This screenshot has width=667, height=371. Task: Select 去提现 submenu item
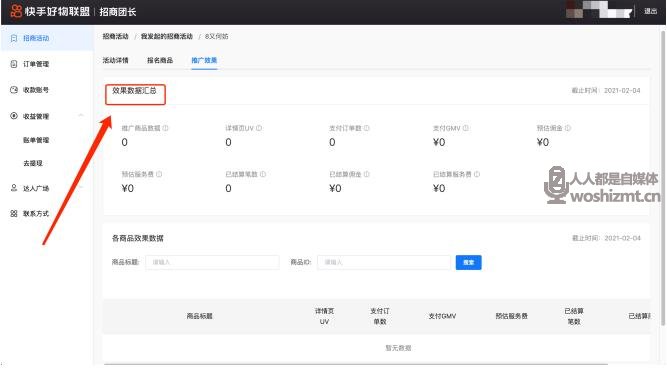click(x=33, y=163)
